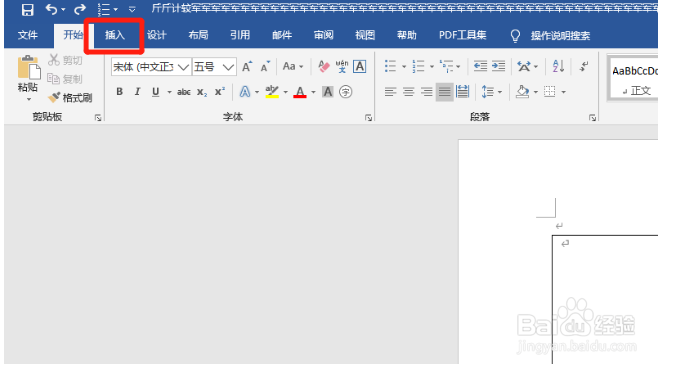Switch to the 视图 (View) tab
Viewport: 674px width, 370px height.
(365, 35)
